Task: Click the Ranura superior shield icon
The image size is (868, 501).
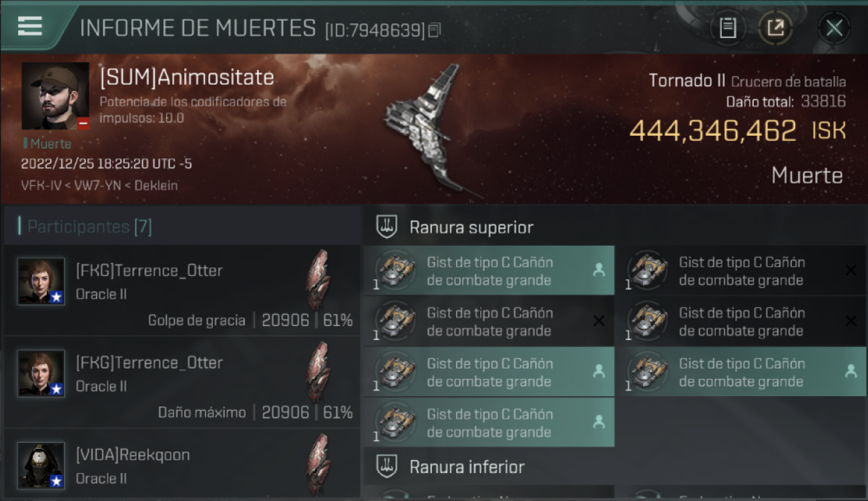Action: tap(387, 227)
